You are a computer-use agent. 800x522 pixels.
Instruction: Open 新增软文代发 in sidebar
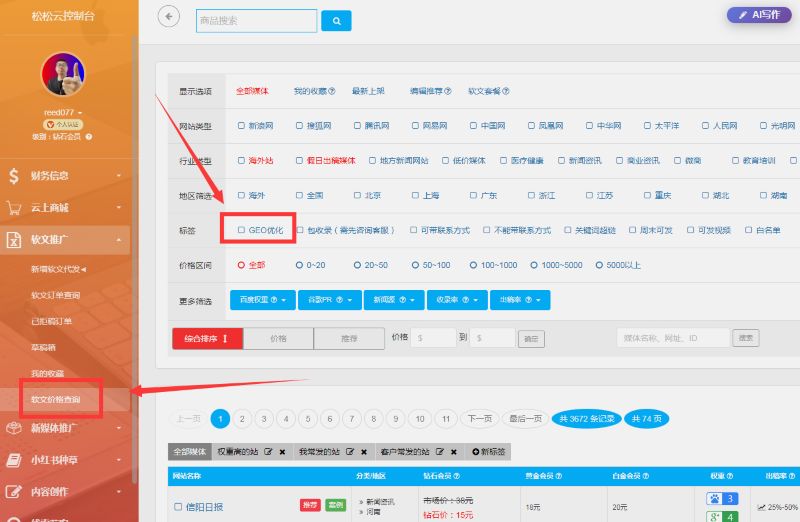tap(58, 269)
